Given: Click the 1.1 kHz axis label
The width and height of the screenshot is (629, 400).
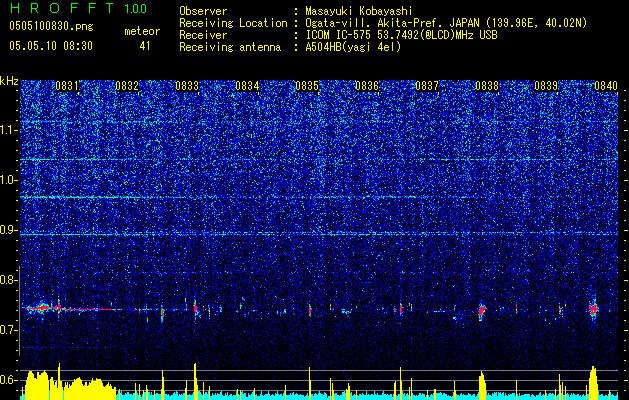Looking at the screenshot, I should coord(8,130).
